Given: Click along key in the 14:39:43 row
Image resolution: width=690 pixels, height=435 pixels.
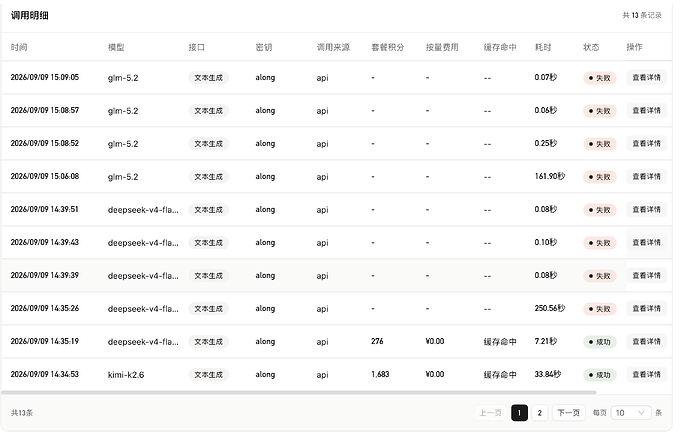Looking at the screenshot, I should pyautogui.click(x=265, y=242).
